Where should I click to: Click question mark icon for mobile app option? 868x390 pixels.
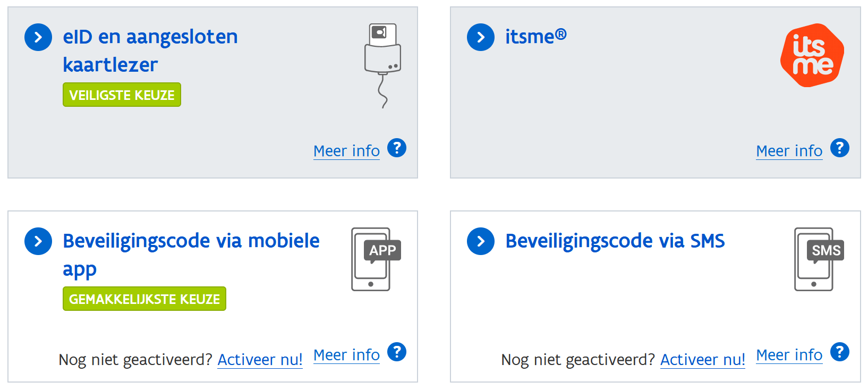tap(397, 352)
